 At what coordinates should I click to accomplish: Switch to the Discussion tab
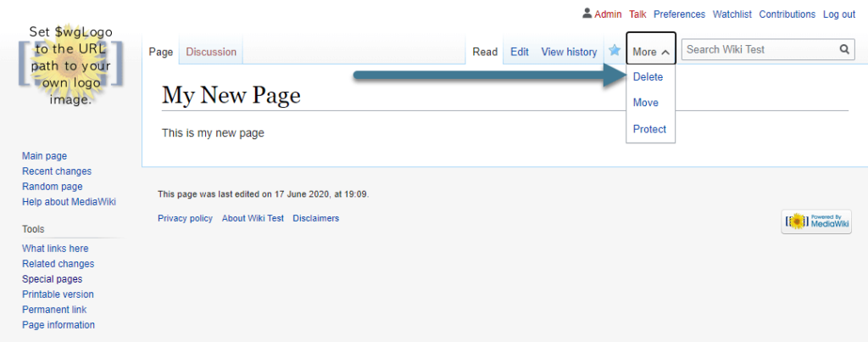pyautogui.click(x=211, y=52)
